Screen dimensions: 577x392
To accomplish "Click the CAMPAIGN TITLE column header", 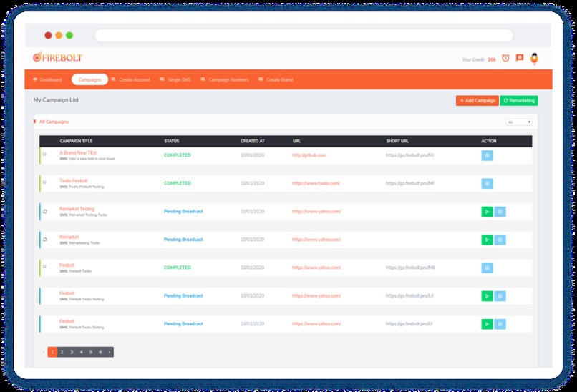I will [76, 141].
